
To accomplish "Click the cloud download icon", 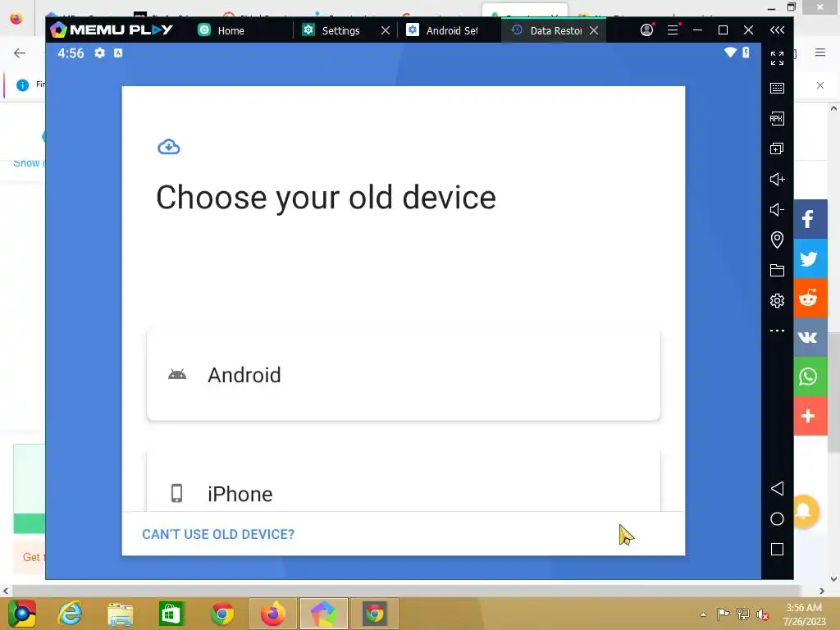I will coord(169,147).
